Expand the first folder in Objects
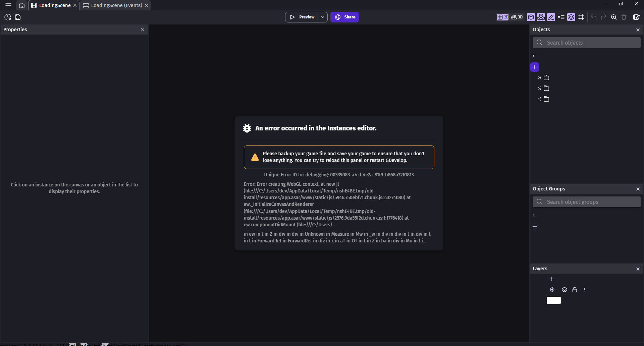Image resolution: width=644 pixels, height=346 pixels. point(539,78)
